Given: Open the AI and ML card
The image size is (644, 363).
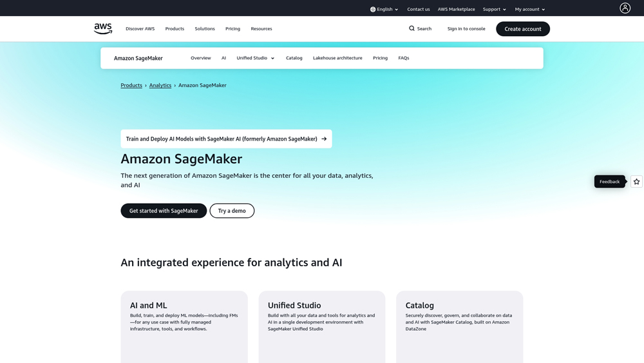Looking at the screenshot, I should 184,327.
